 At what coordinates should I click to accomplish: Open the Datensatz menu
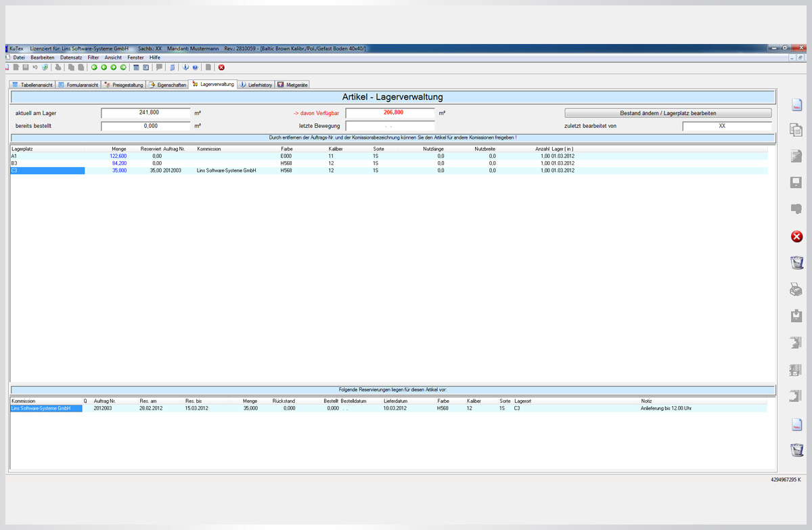click(x=71, y=58)
